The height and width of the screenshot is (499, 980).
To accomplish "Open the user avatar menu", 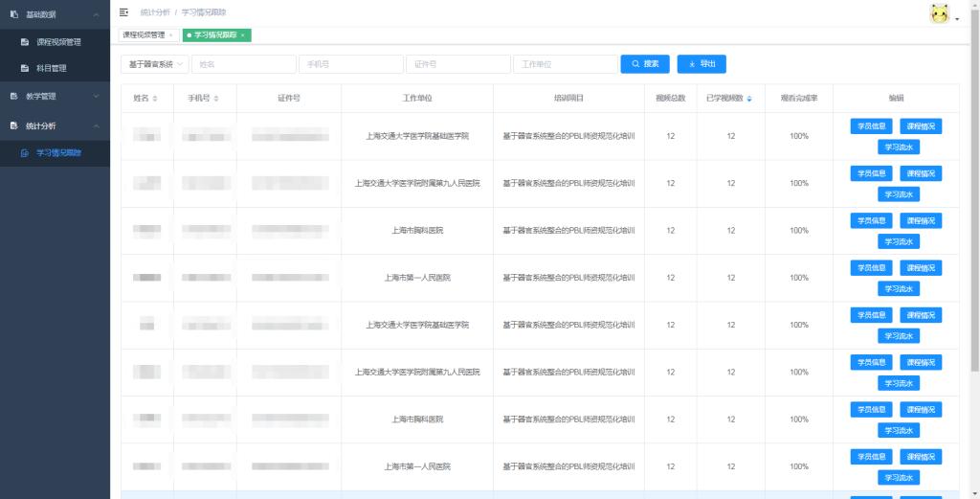I will coord(940,14).
